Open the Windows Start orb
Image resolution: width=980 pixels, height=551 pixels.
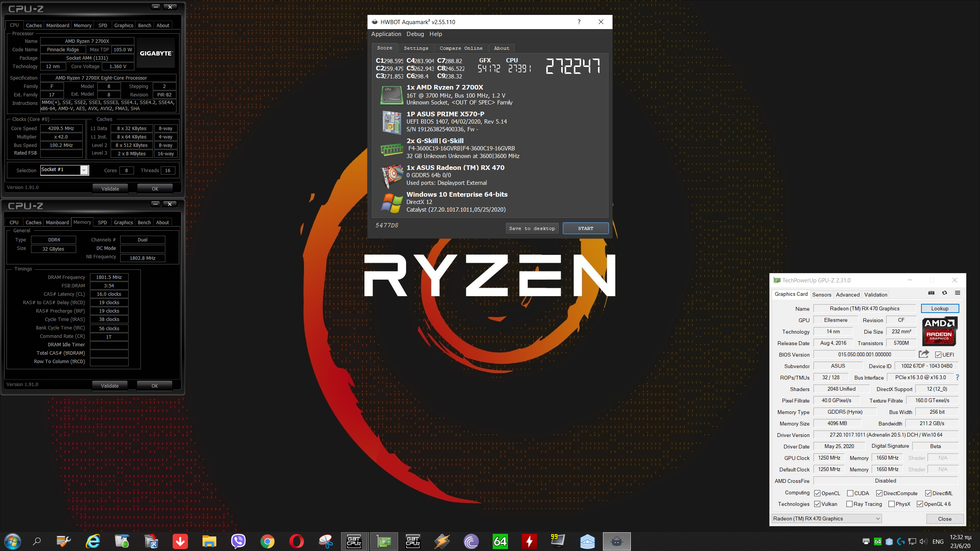click(x=12, y=541)
